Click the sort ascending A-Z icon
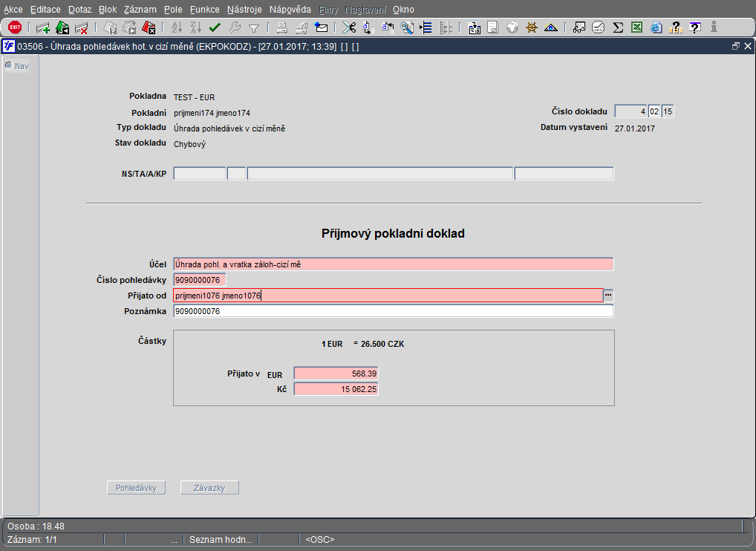756x551 pixels. (x=177, y=28)
